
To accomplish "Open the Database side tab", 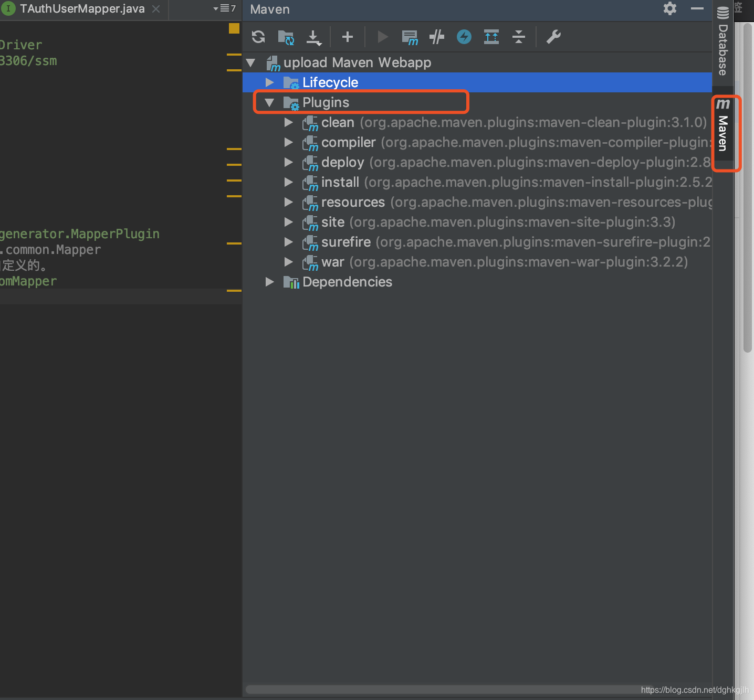I will 723,41.
